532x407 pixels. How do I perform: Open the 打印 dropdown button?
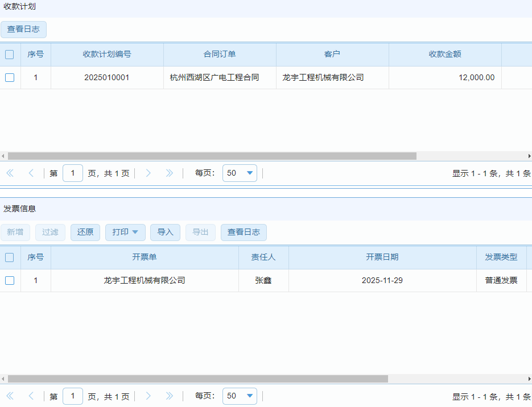125,232
